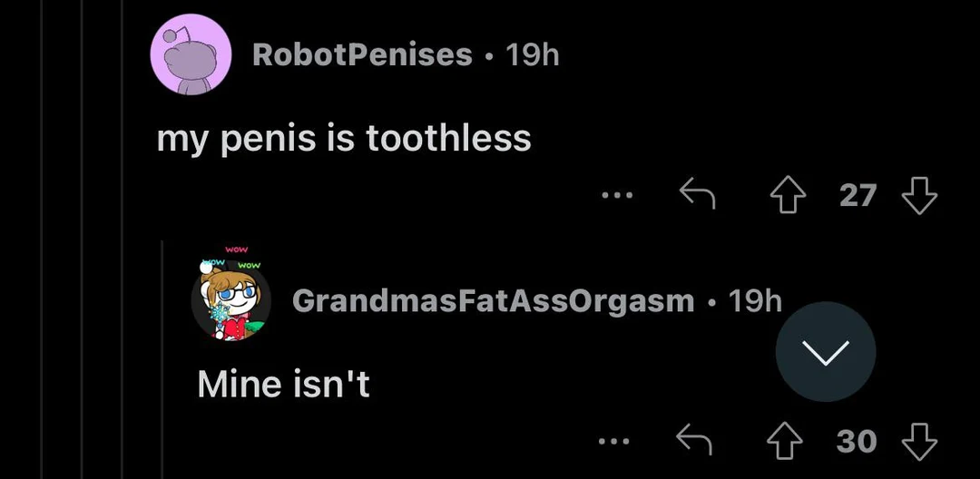The width and height of the screenshot is (980, 479).
Task: Click the 27 vote score
Action: click(857, 194)
